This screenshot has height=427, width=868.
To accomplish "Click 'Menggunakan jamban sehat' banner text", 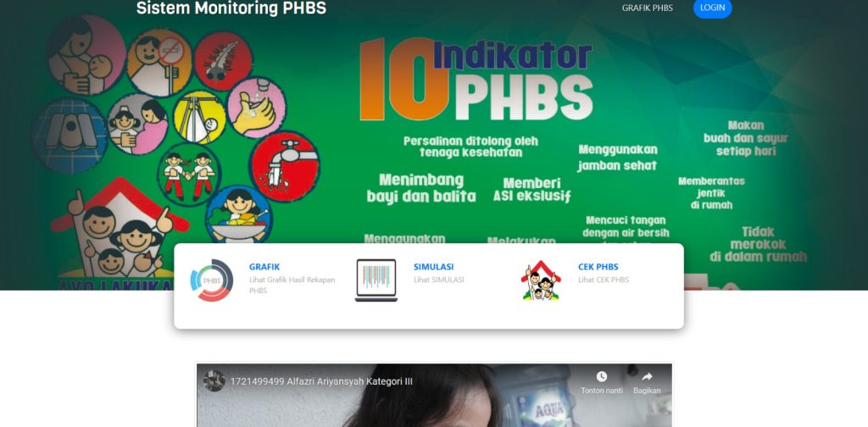I will pyautogui.click(x=618, y=158).
